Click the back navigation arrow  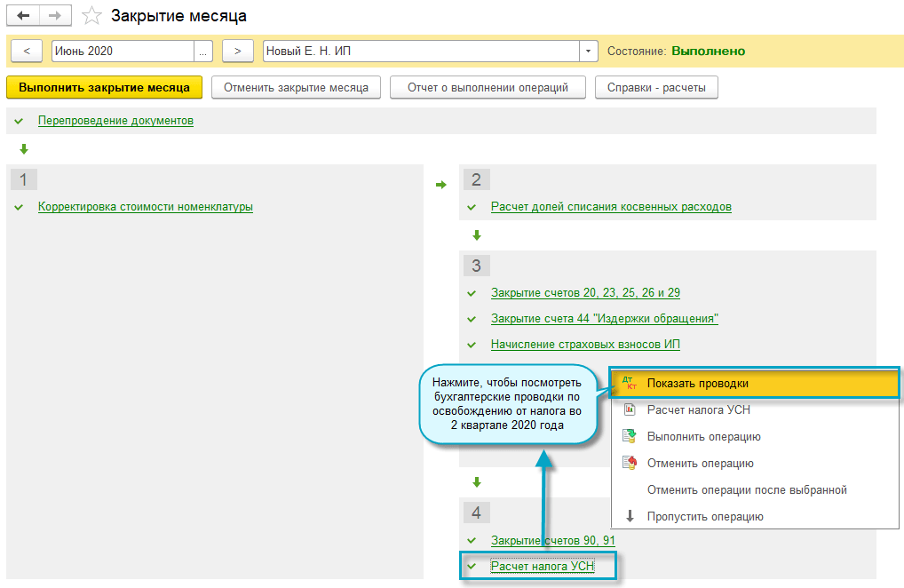tap(24, 16)
